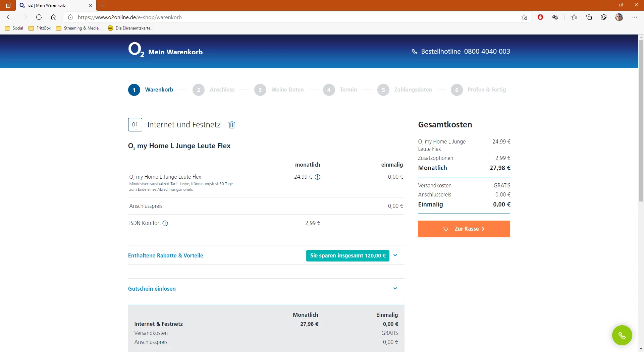Select step 5 Zahlungsdaten
This screenshot has width=644, height=352.
coord(405,90)
